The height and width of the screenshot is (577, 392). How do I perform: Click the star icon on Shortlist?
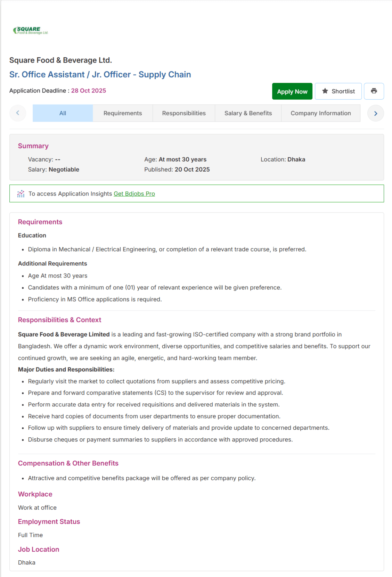pos(325,91)
